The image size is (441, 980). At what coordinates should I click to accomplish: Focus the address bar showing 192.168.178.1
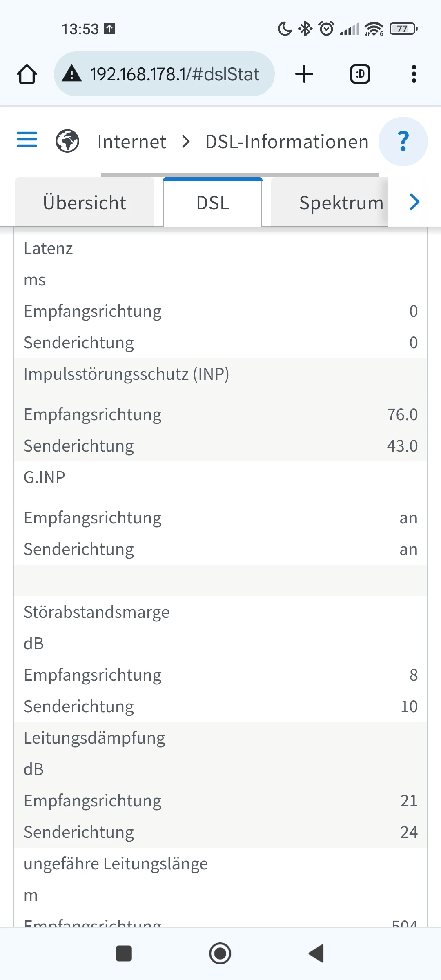point(174,74)
